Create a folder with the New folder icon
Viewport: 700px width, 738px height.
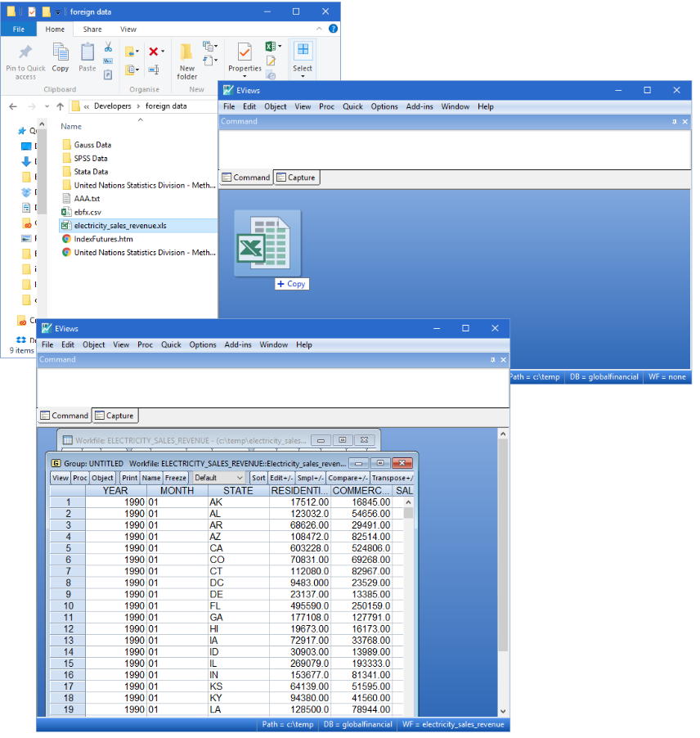pyautogui.click(x=186, y=52)
